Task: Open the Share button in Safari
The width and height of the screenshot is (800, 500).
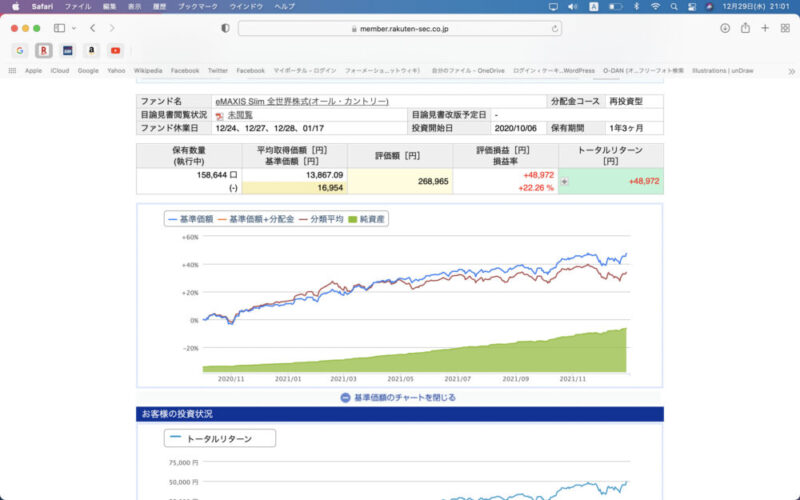Action: [745, 28]
